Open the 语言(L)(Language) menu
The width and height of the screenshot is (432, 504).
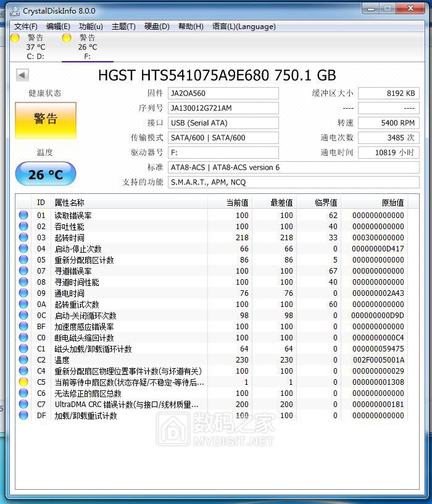tap(244, 27)
